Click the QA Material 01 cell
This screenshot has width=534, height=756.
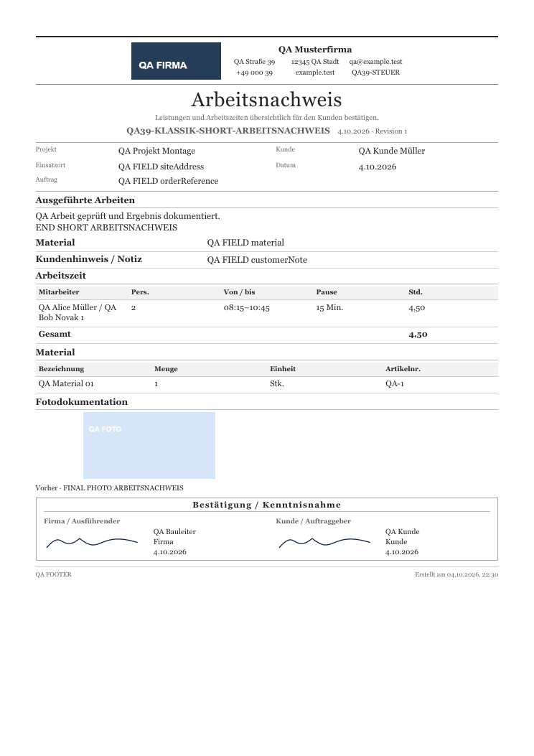66,384
